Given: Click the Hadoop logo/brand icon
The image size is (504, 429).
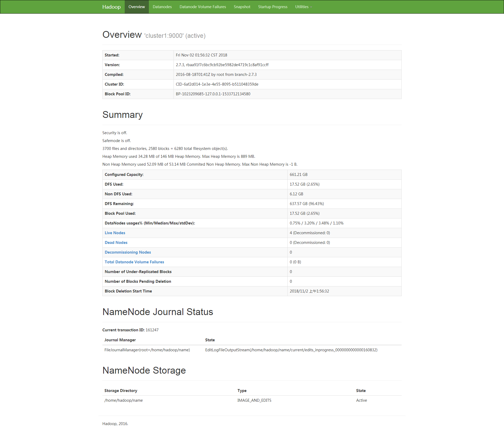Looking at the screenshot, I should 111,7.
